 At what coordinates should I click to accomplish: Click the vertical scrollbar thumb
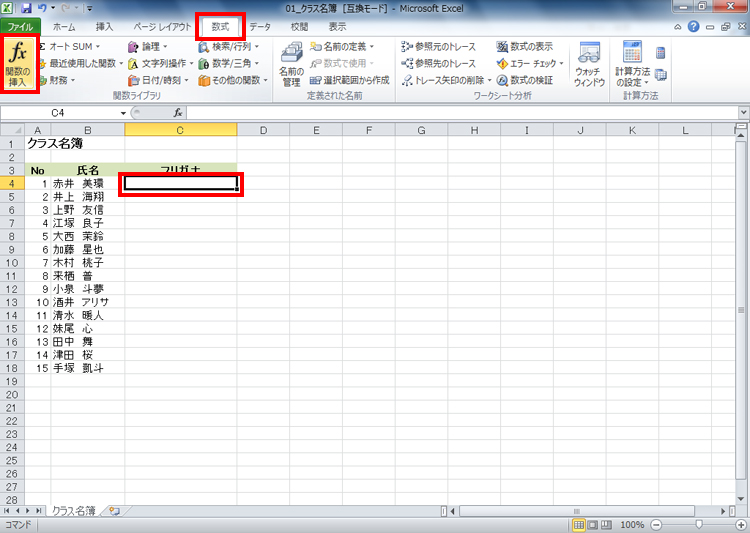(741, 310)
